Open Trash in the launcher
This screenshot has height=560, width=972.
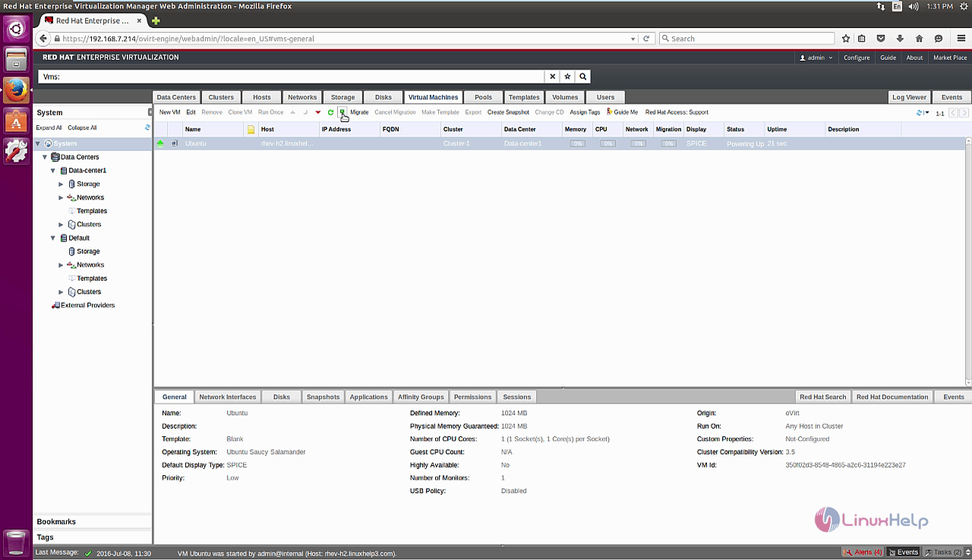point(16,542)
